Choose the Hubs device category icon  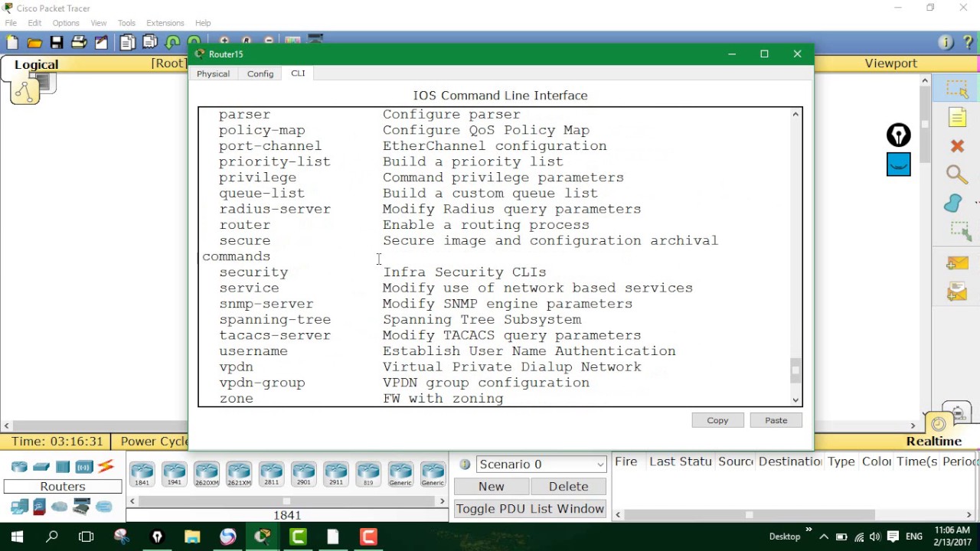[63, 467]
